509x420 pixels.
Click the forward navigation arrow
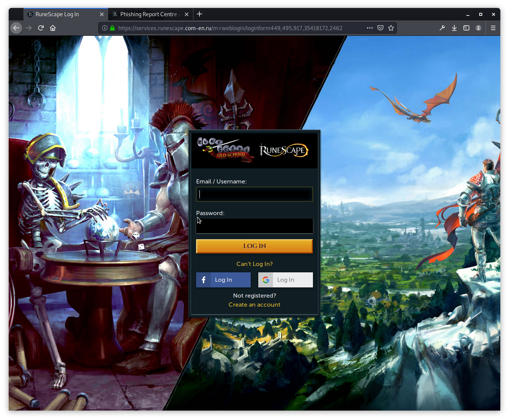coord(29,28)
